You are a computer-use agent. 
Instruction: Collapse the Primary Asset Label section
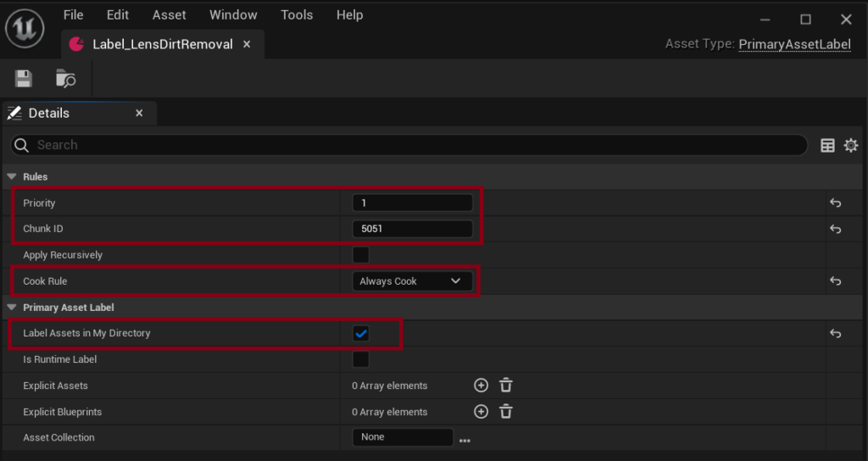(12, 307)
